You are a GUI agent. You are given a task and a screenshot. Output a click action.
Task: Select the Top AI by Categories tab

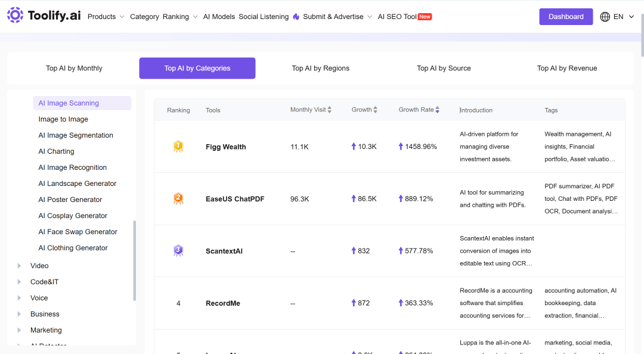click(x=197, y=68)
